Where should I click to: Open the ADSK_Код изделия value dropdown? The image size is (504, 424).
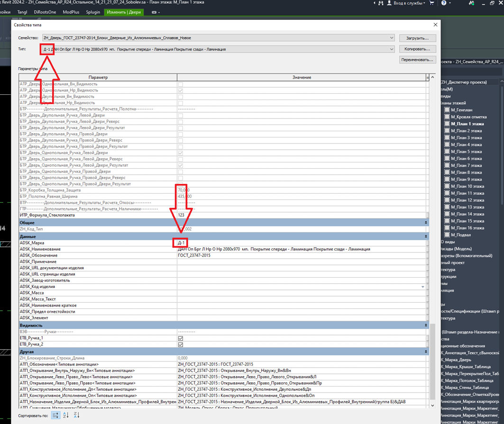[422, 287]
